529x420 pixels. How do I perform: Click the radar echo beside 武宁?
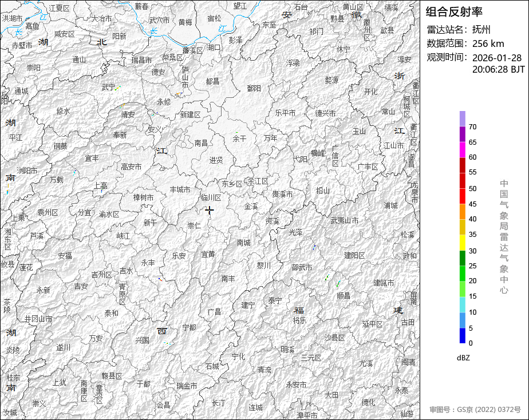[118, 88]
